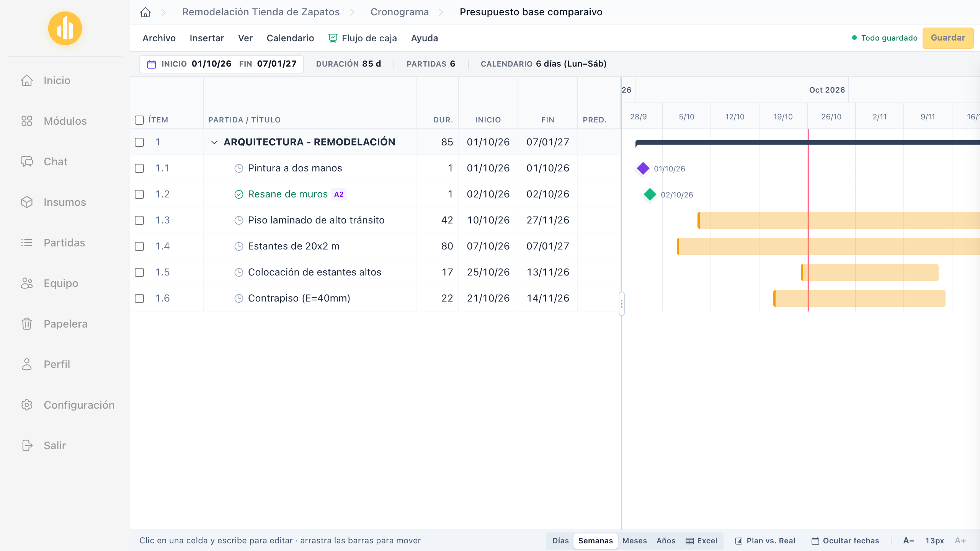Screen dimensions: 980x551
Task: Click clock icon for Piso laminado row
Action: point(239,220)
